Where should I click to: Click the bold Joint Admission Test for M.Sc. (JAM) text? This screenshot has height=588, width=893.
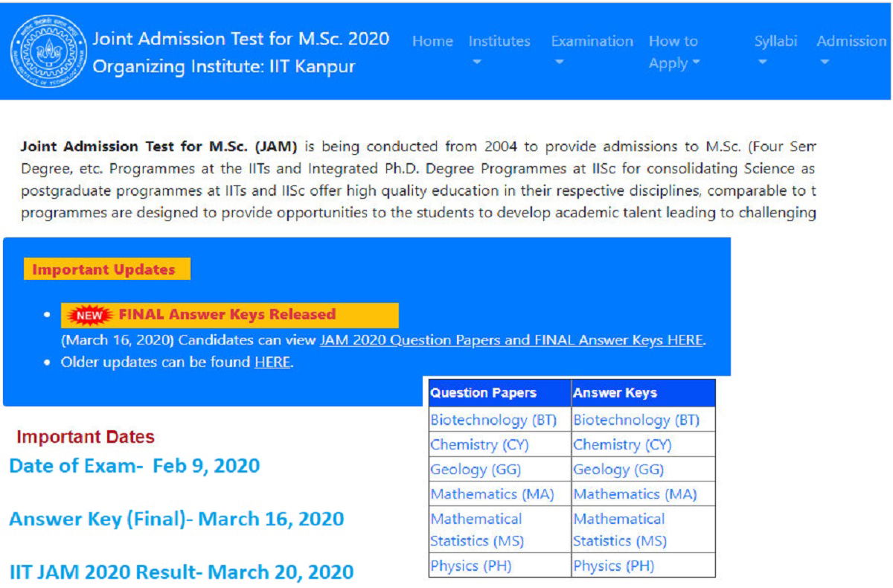pyautogui.click(x=159, y=146)
